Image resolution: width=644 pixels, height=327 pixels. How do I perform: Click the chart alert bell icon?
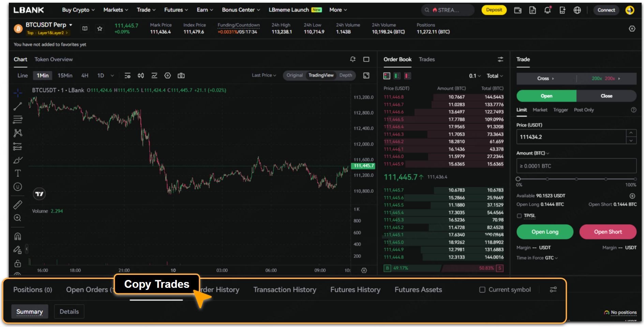click(x=353, y=59)
